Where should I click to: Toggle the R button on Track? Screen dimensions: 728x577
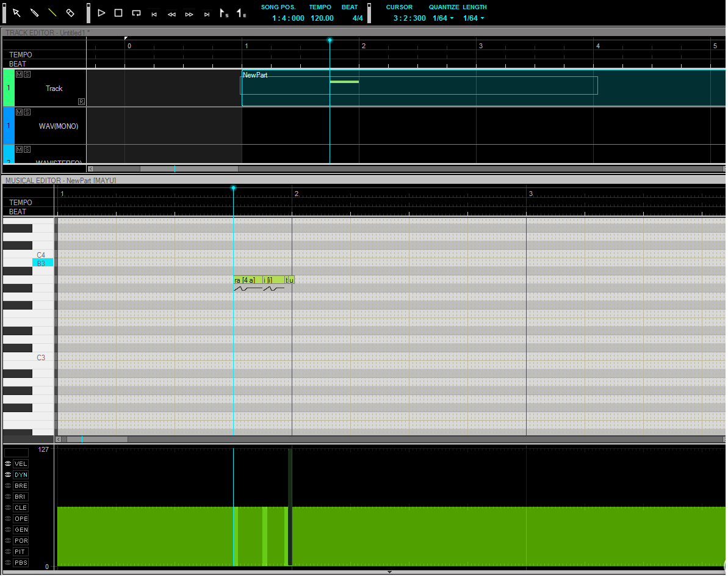(x=81, y=101)
